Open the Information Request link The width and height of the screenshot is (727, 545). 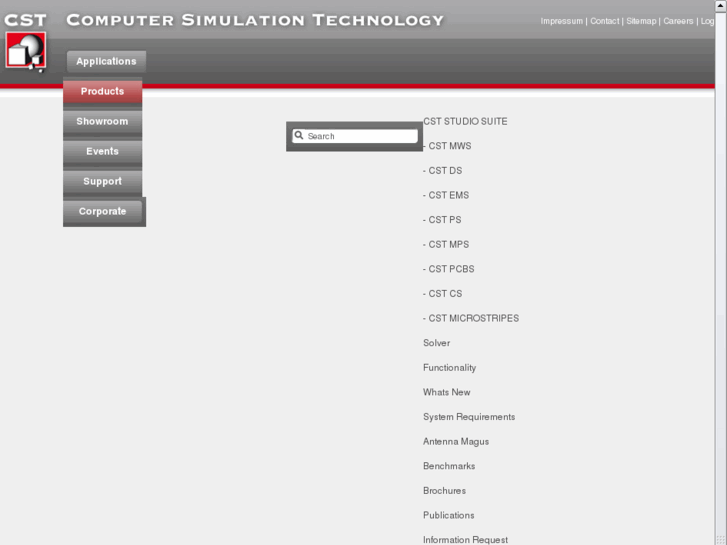(465, 540)
